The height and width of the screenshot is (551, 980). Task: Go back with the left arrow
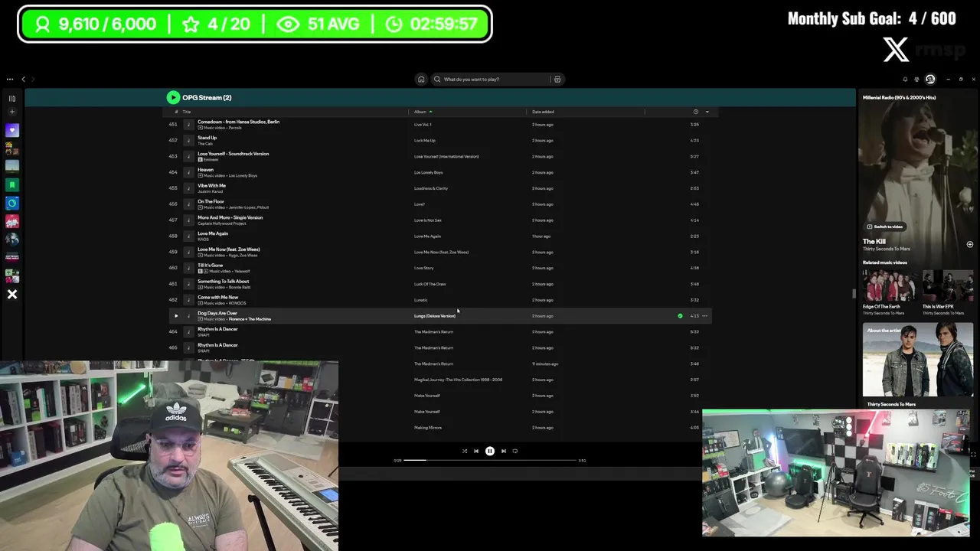pos(23,79)
